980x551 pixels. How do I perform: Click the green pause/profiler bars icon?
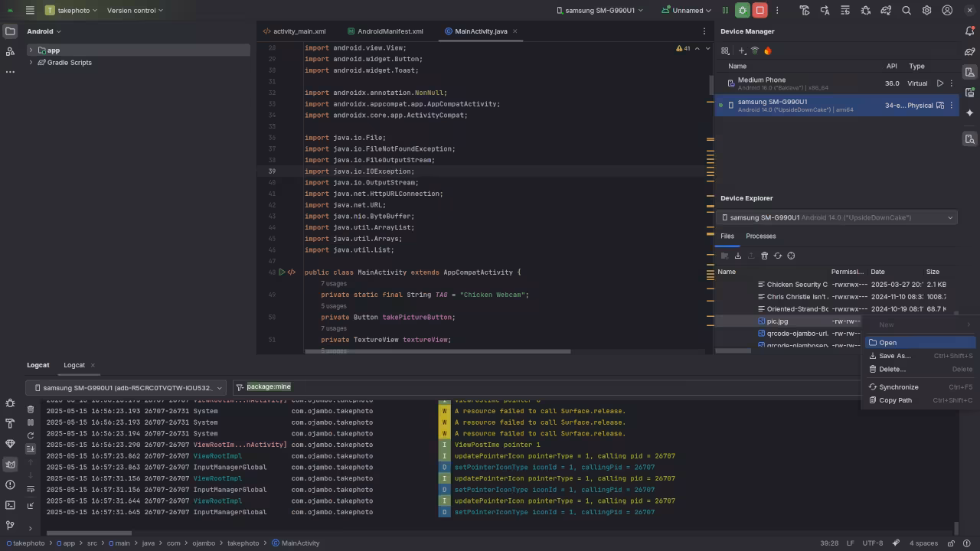click(x=725, y=11)
